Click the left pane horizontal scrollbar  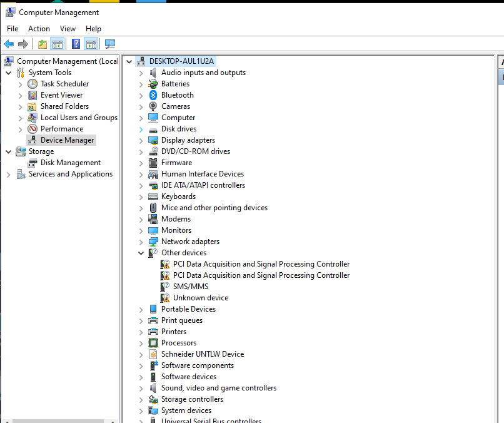tap(58, 421)
